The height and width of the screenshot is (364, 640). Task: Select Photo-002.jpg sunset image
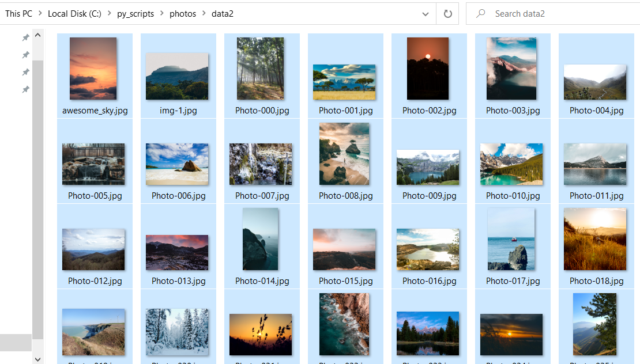point(428,69)
